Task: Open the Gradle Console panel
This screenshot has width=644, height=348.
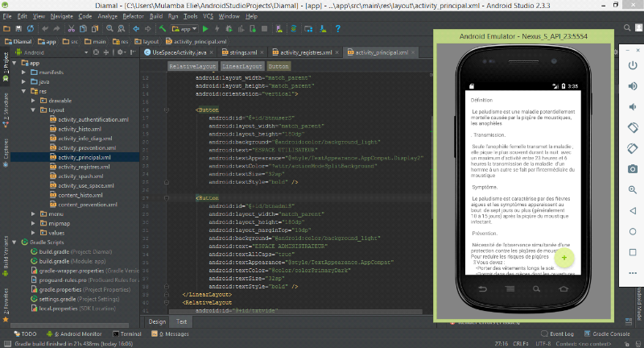Action: (x=613, y=333)
